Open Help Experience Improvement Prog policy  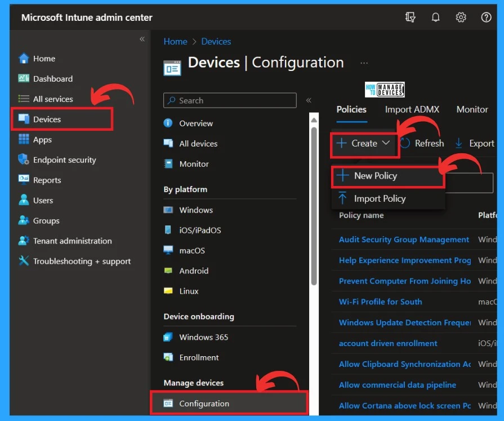405,260
